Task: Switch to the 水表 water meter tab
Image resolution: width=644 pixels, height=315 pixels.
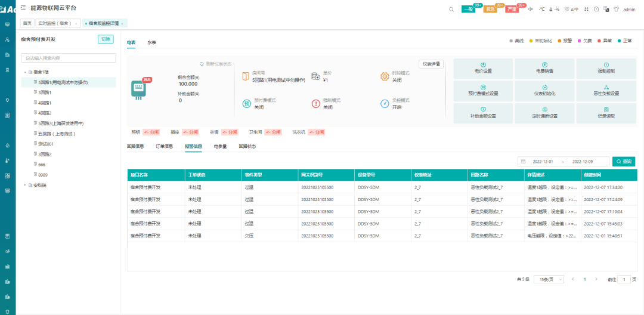Action: pos(151,42)
